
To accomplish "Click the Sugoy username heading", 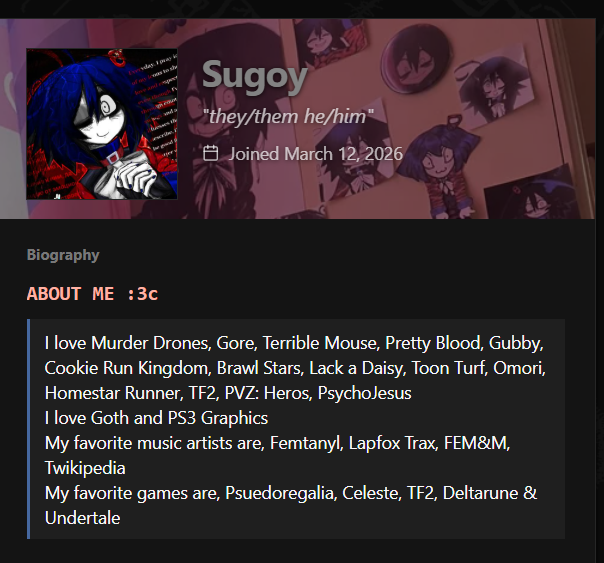I will point(255,76).
